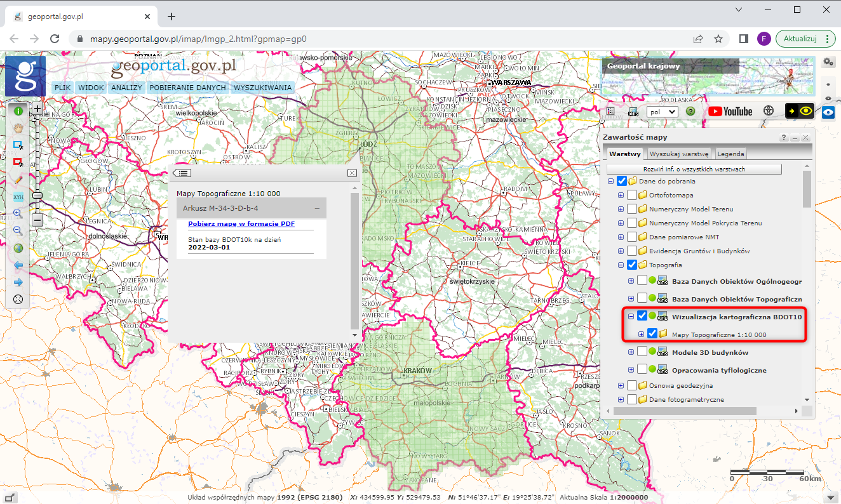This screenshot has width=841, height=504.
Task: Expand the Numeryczny Model Terenu node
Action: coord(621,209)
